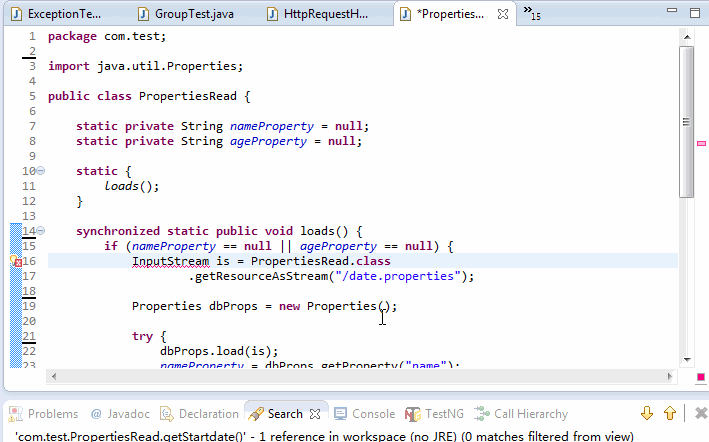Open the Console view tab
Viewport: 709px width, 442px height.
[364, 414]
